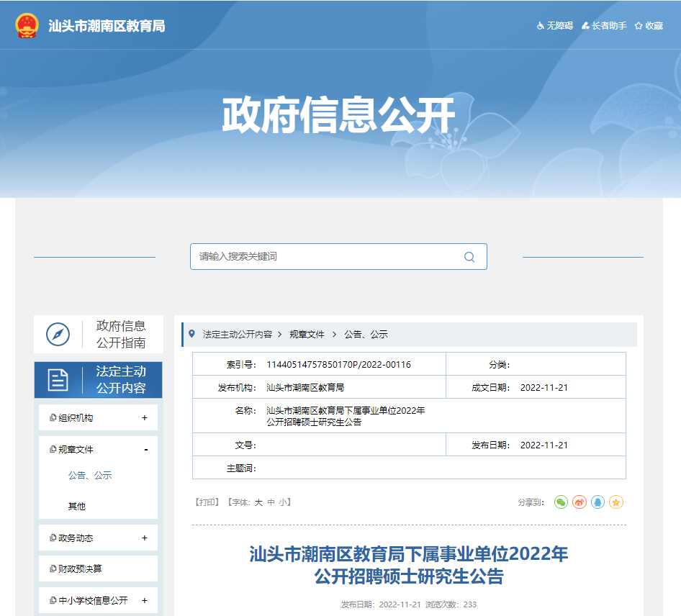Open the 规章文件 menu item

click(x=76, y=449)
